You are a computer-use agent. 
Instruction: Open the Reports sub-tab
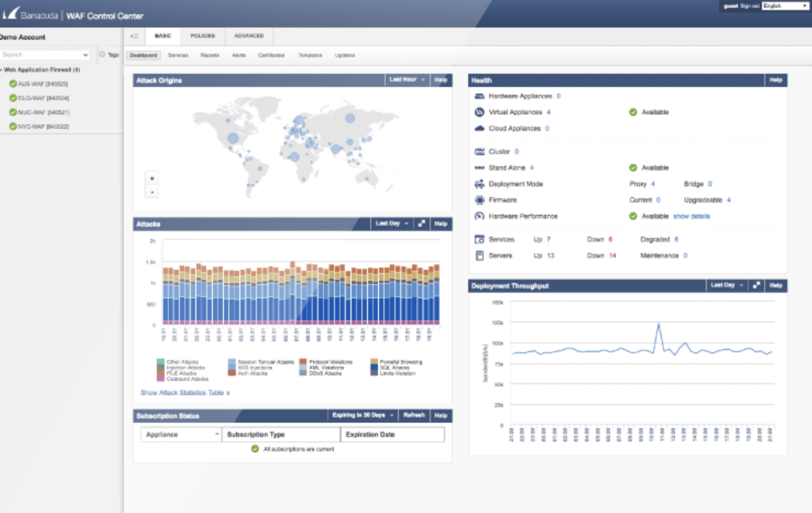[x=210, y=56]
